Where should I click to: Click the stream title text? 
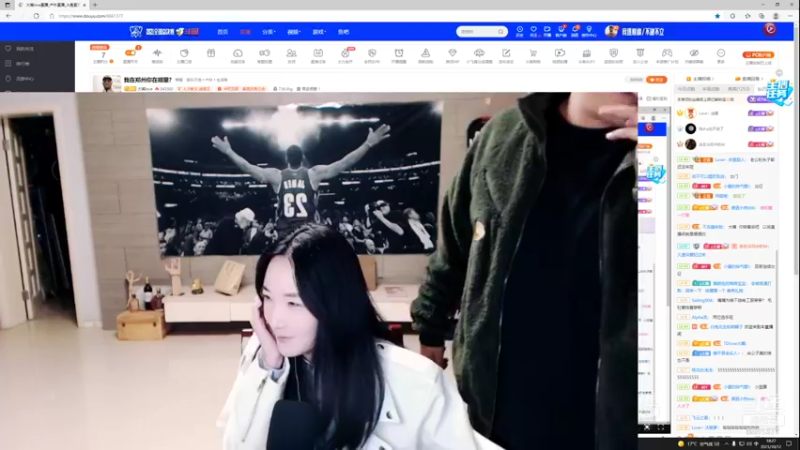147,80
